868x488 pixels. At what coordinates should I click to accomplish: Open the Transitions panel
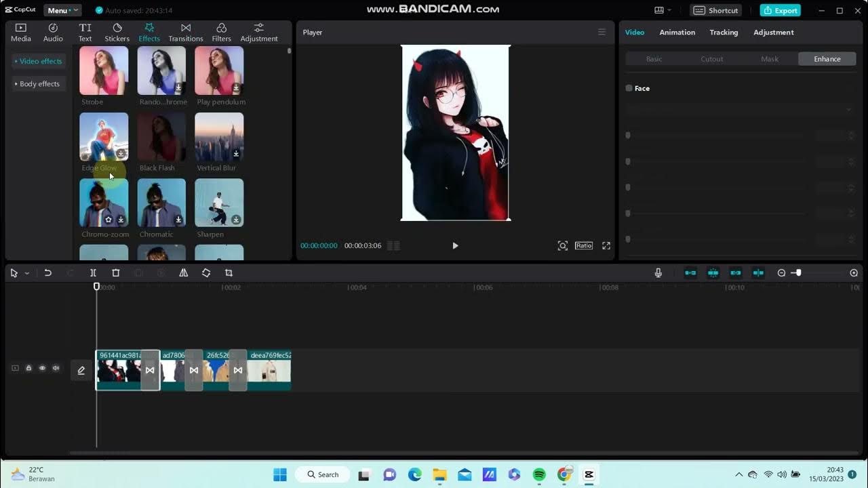coord(185,33)
